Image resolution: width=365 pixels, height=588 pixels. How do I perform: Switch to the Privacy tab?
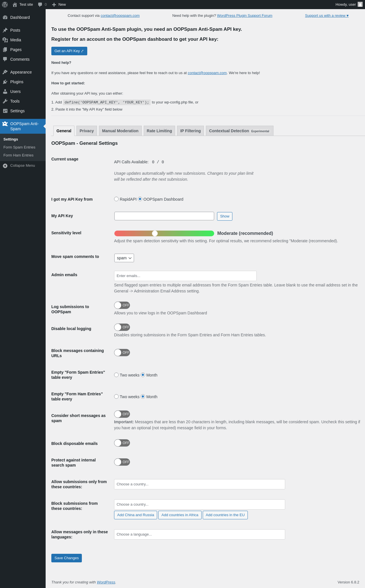87,131
